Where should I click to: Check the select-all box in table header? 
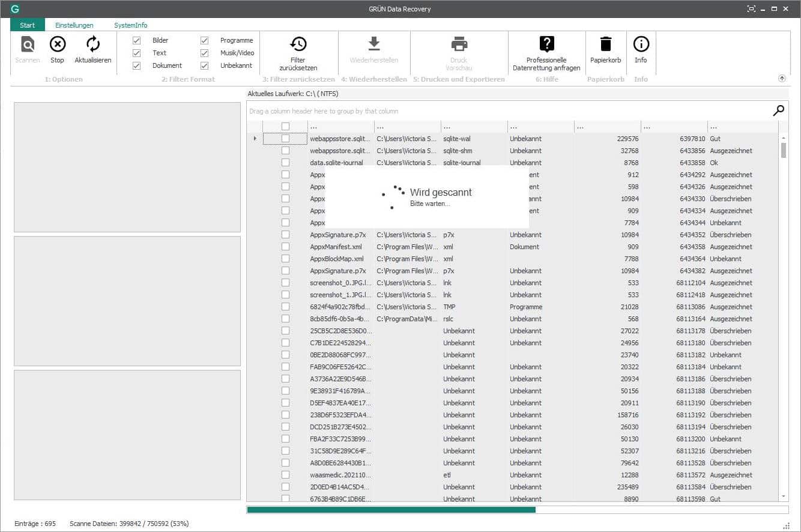pos(285,127)
